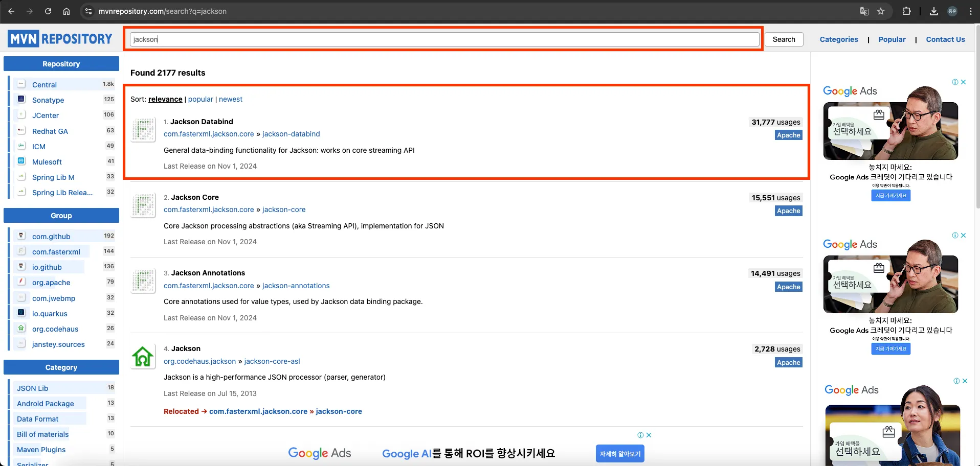
Task: Filter by Spring Lib M repository
Action: [53, 177]
